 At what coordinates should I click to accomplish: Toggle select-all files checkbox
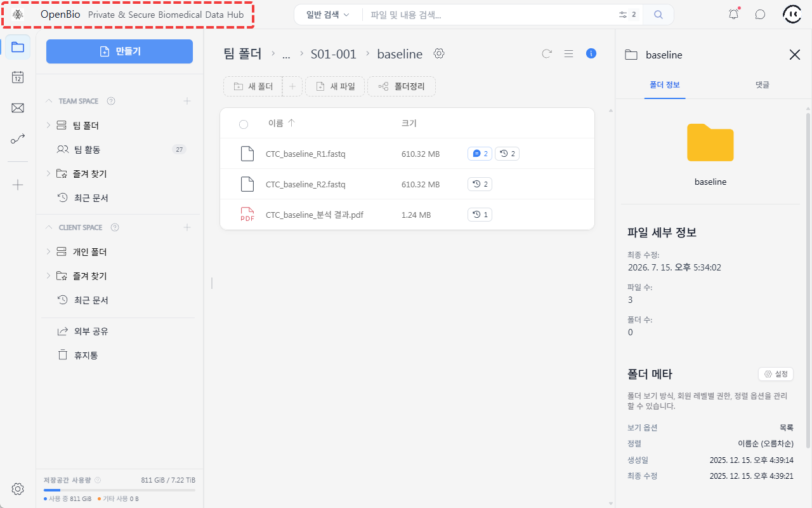244,124
